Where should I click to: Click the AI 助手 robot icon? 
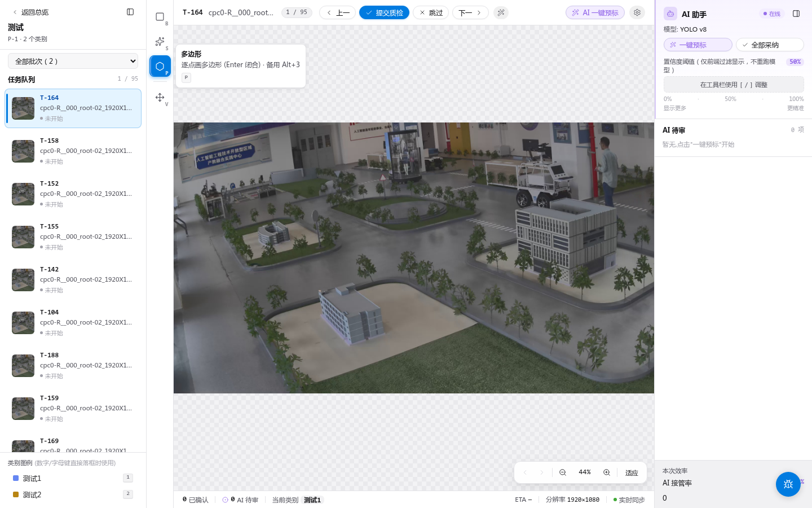(x=670, y=14)
